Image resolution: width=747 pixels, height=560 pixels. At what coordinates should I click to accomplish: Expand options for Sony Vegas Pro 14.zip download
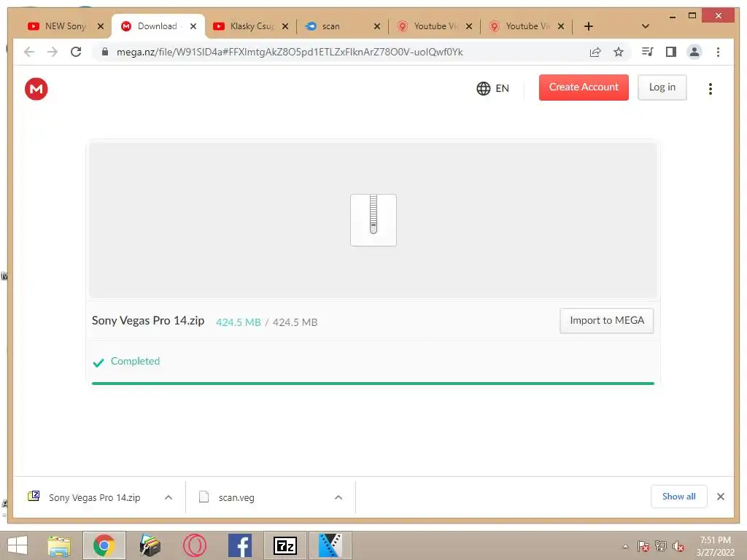click(x=169, y=497)
